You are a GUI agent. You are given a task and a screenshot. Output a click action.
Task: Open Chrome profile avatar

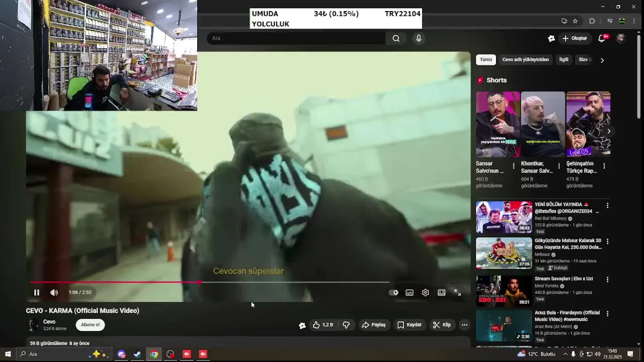pos(622,21)
